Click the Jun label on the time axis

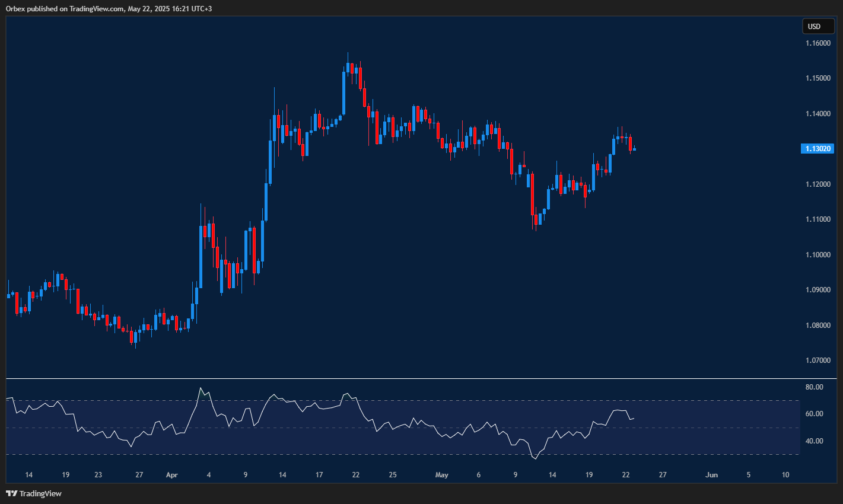pos(711,475)
